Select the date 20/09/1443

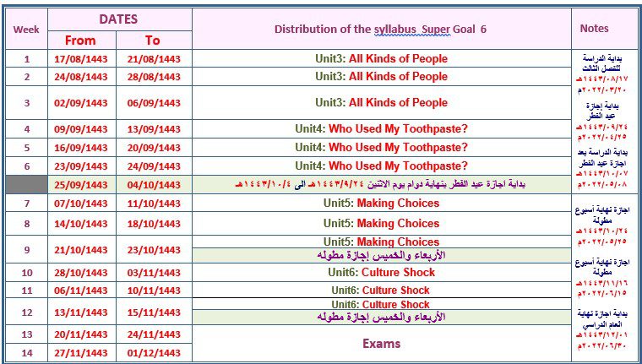pyautogui.click(x=154, y=148)
